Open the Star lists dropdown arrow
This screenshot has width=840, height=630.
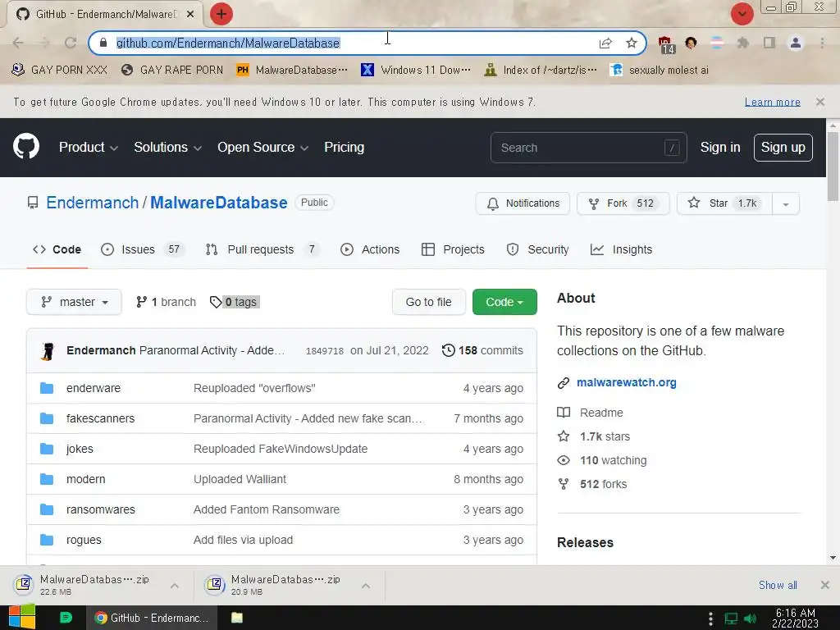coord(785,203)
